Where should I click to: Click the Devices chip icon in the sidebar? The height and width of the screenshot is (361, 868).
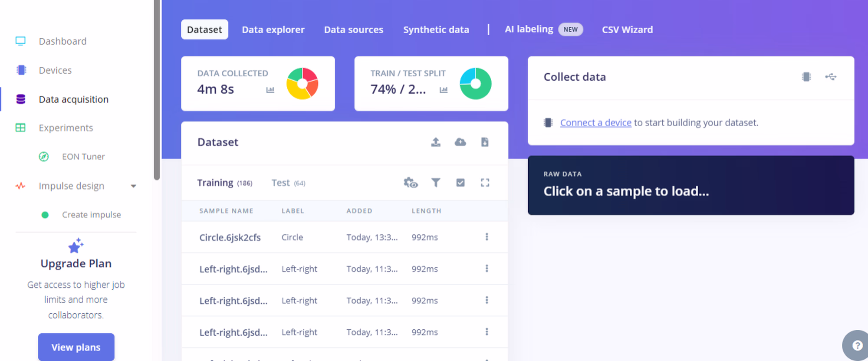tap(21, 70)
